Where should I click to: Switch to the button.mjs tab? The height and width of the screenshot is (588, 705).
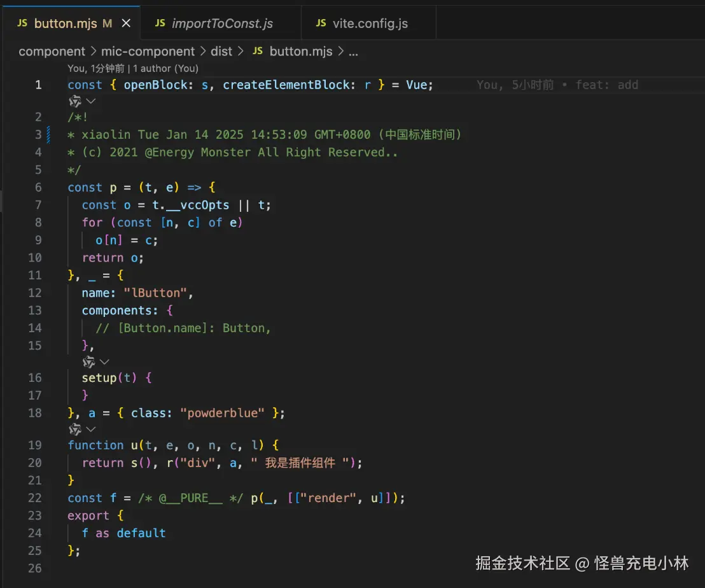click(x=72, y=23)
